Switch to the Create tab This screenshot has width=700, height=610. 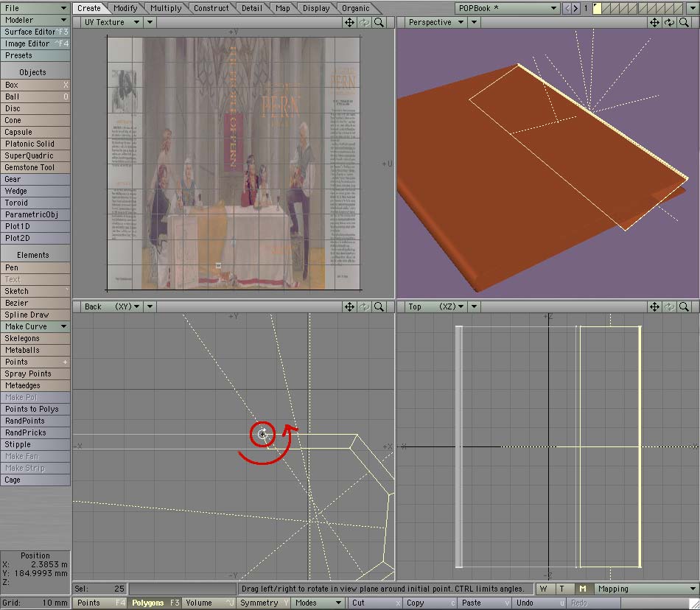[89, 8]
